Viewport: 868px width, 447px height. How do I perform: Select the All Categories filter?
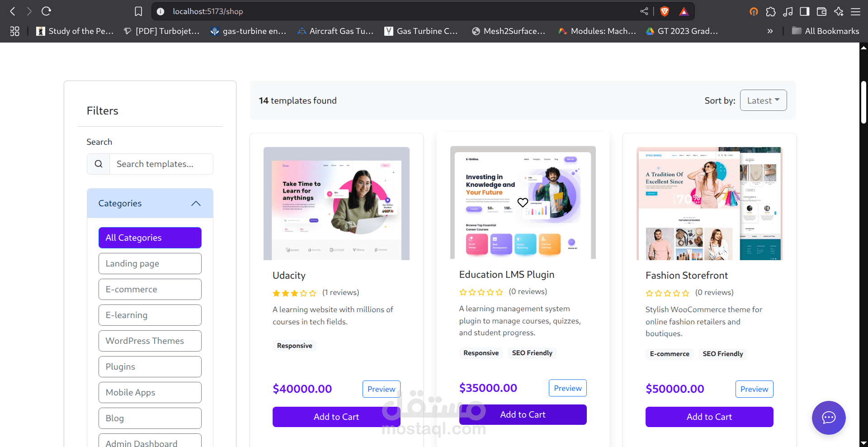150,238
